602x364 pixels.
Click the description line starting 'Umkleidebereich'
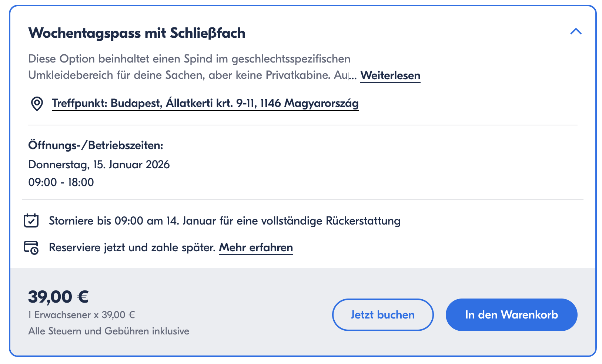pos(188,75)
